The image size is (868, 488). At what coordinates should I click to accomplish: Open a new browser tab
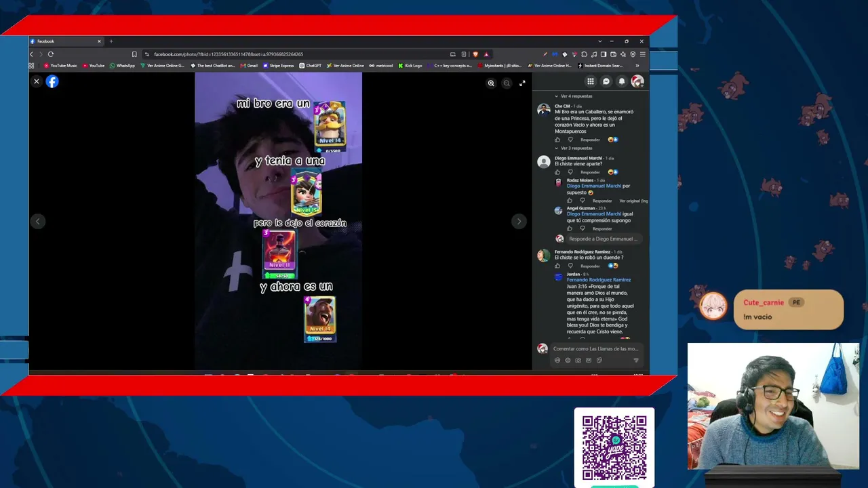point(111,41)
